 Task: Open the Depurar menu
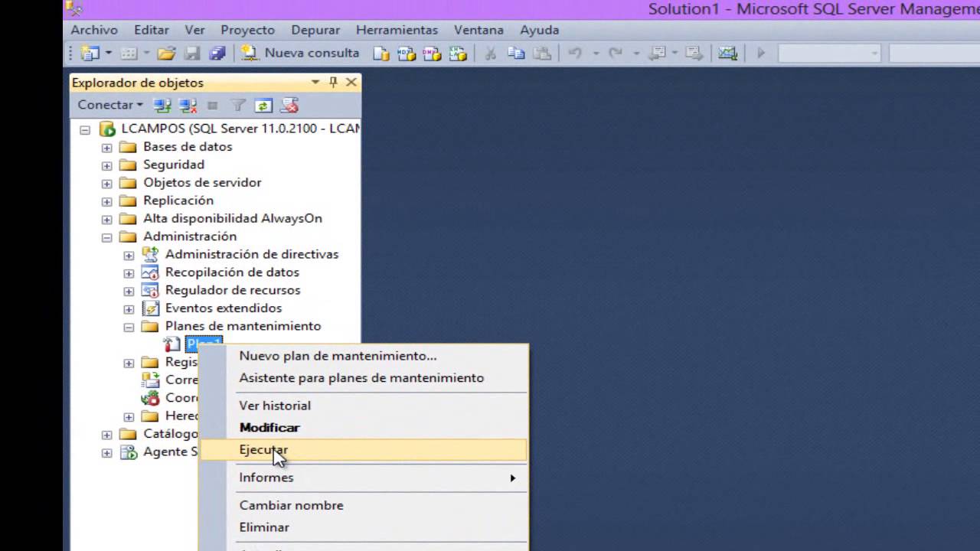315,30
